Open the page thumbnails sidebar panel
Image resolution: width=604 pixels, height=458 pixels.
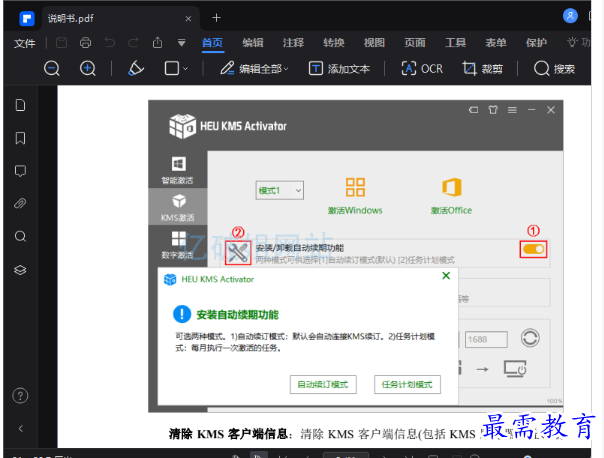pyautogui.click(x=20, y=105)
